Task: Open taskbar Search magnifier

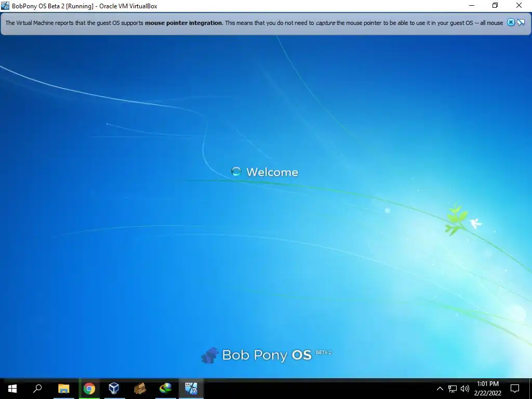Action: 37,389
